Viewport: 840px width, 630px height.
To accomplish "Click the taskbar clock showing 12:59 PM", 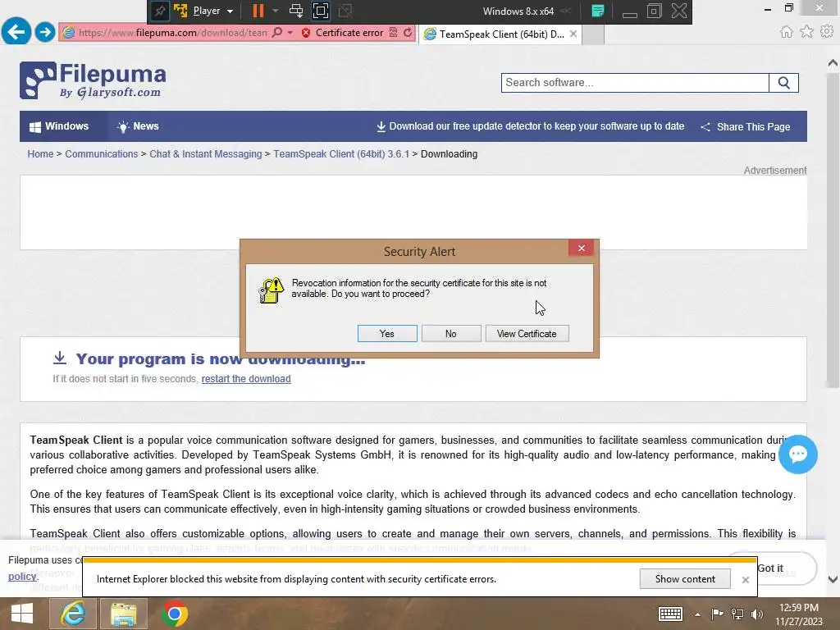I will 798,614.
